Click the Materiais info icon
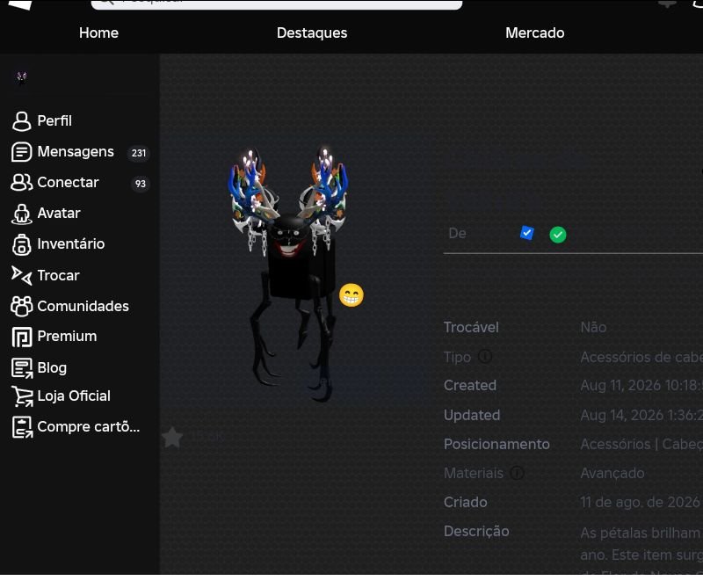The width and height of the screenshot is (703, 588). [x=517, y=473]
